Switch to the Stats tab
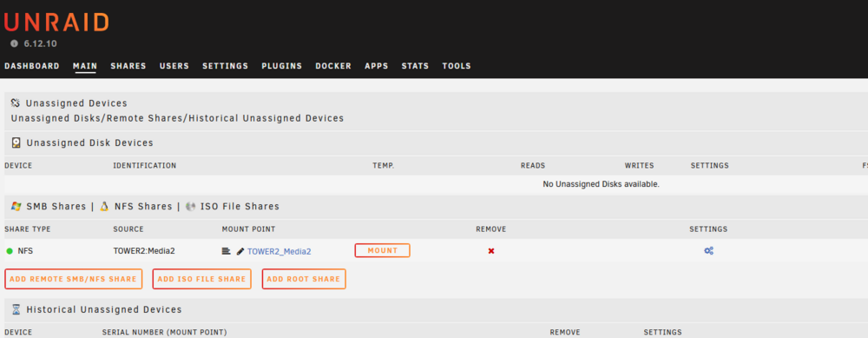The height and width of the screenshot is (338, 868). tap(415, 66)
